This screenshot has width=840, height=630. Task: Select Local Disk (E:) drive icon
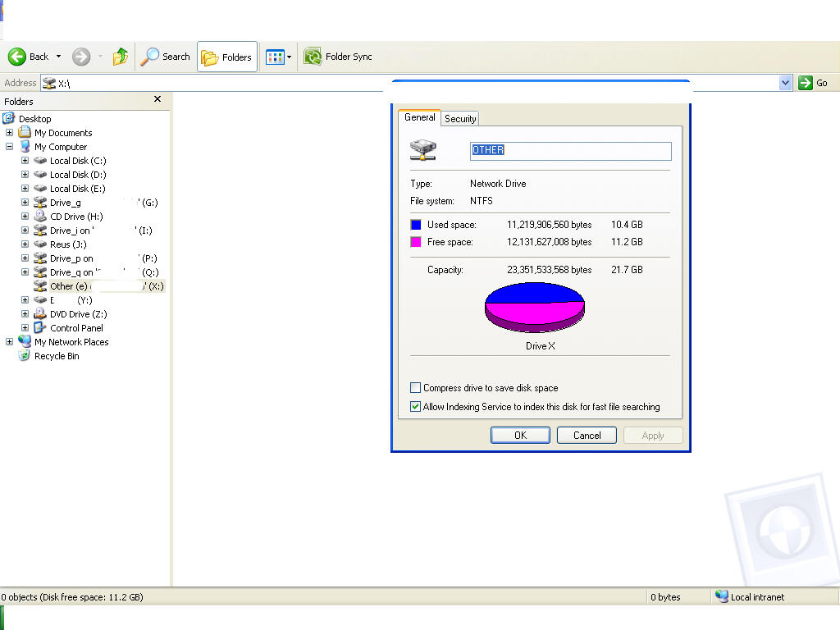[40, 188]
